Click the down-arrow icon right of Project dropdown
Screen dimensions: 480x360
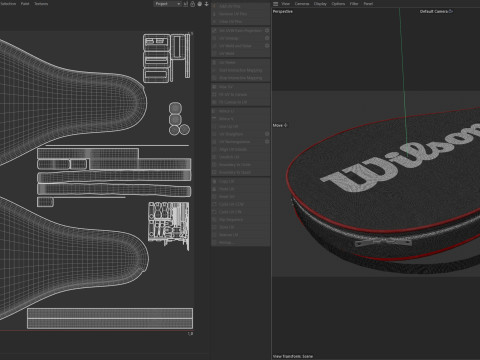click(206, 4)
